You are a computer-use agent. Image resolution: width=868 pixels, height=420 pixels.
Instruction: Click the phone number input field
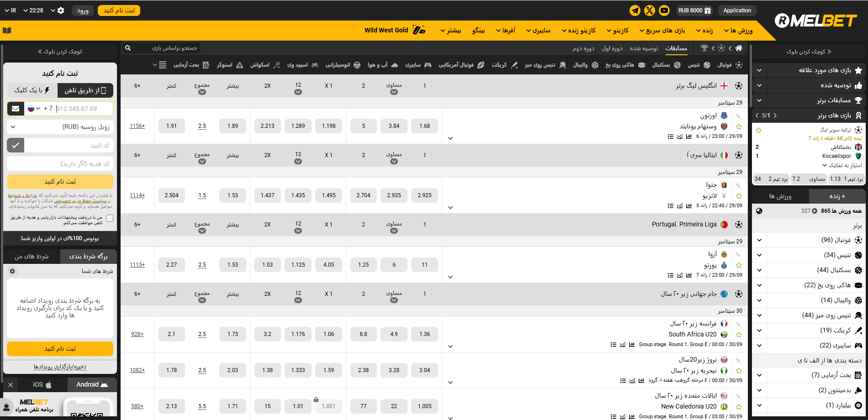82,109
